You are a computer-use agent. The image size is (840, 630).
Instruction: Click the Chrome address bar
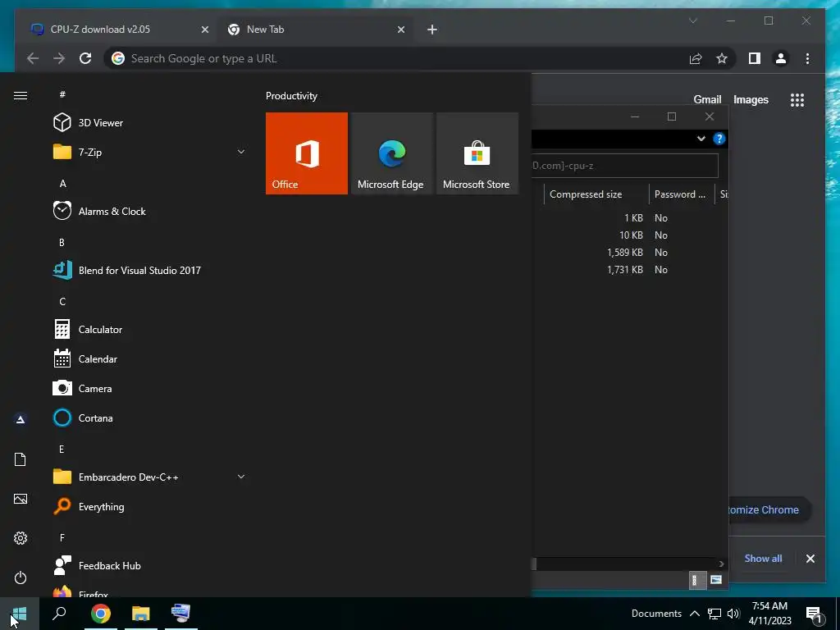point(396,58)
